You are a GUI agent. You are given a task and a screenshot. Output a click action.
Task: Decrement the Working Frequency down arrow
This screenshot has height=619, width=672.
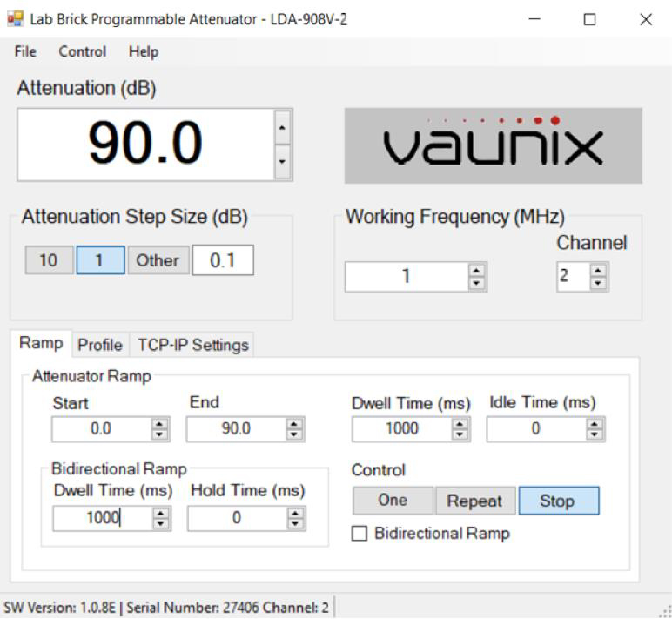pyautogui.click(x=476, y=283)
